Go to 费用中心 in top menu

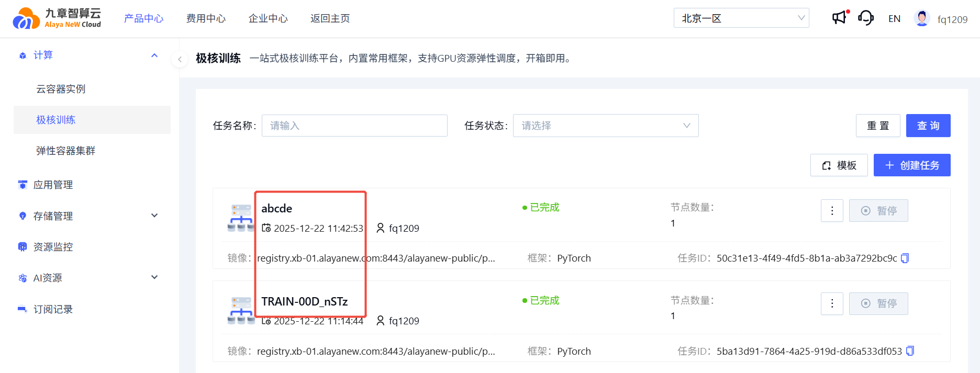pyautogui.click(x=206, y=18)
